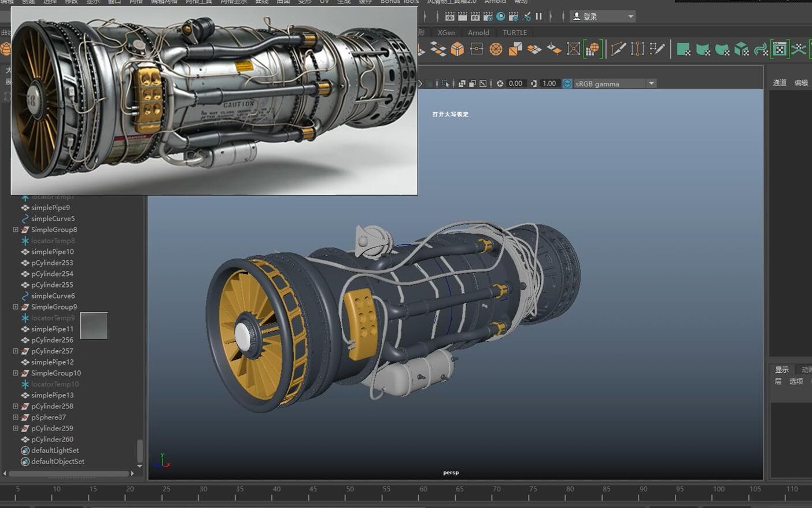This screenshot has height=508, width=812.
Task: Expand the SimpleGroup9 node in Outliner
Action: pos(15,307)
